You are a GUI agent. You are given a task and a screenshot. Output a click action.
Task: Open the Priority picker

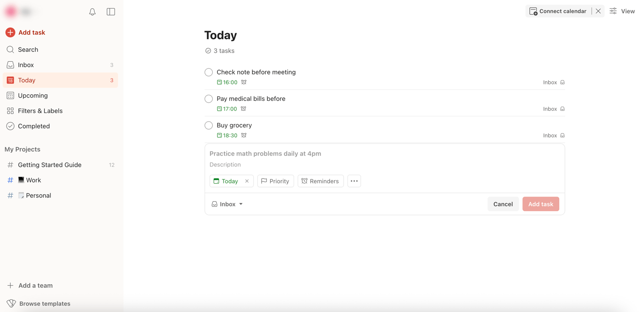pyautogui.click(x=275, y=181)
